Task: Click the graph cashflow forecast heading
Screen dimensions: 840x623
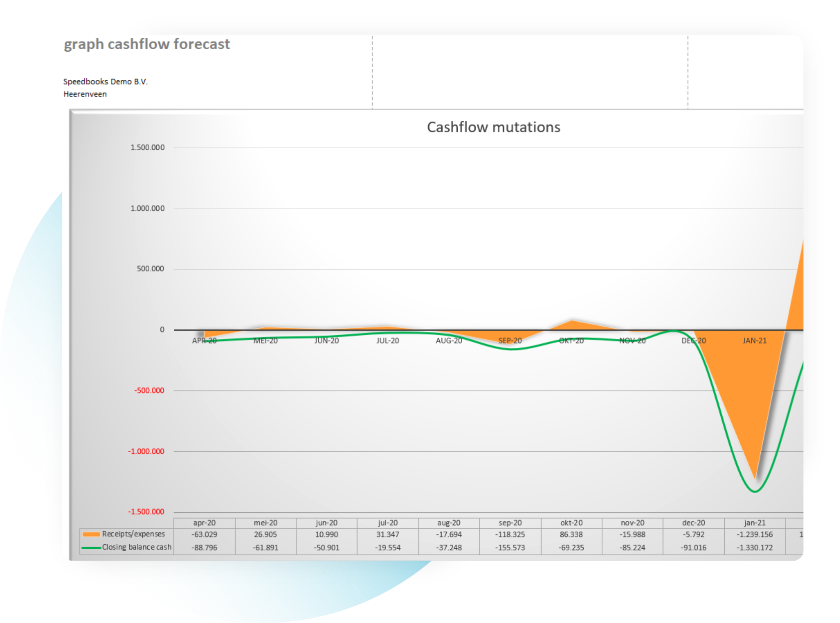Action: 147,44
